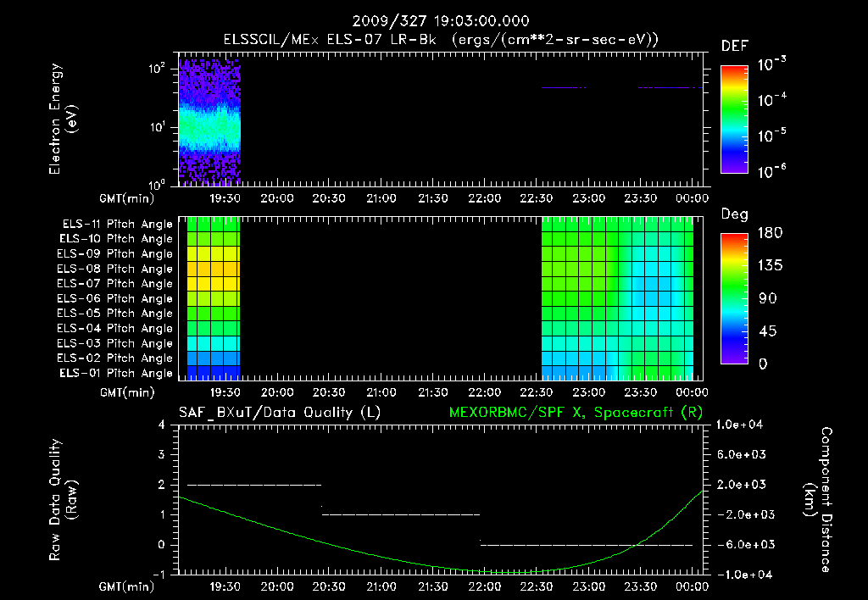Select the ELS-10 Pitch Angle row label
Viewport: 868px width, 600px height.
116,239
